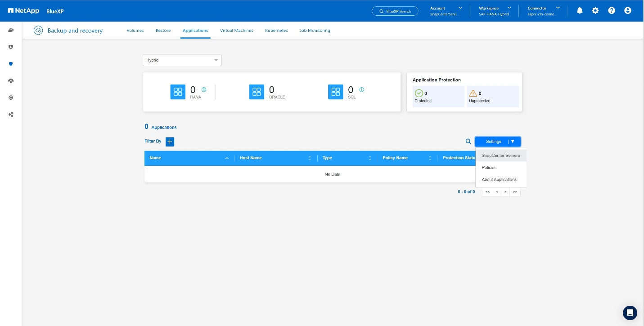Click the Settings button
Viewport: 644px width, 326px height.
coord(493,142)
